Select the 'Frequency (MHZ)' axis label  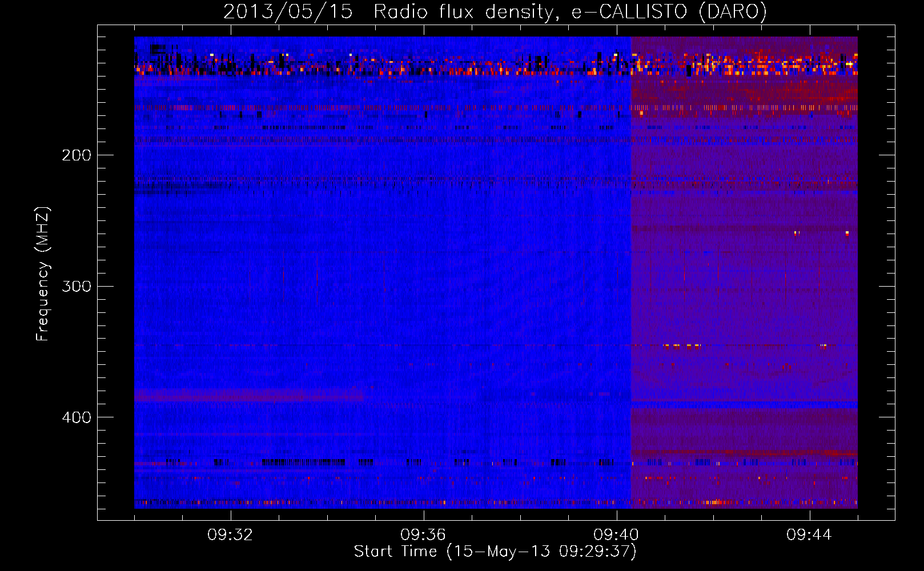click(43, 274)
